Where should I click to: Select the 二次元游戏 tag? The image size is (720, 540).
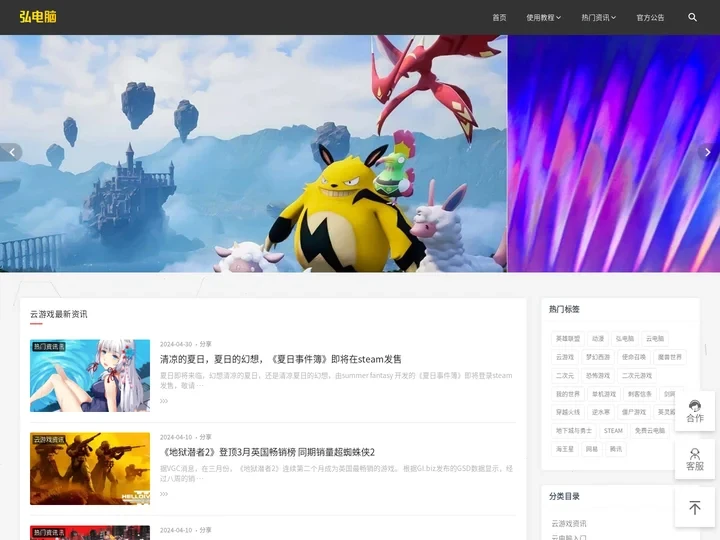pos(637,376)
